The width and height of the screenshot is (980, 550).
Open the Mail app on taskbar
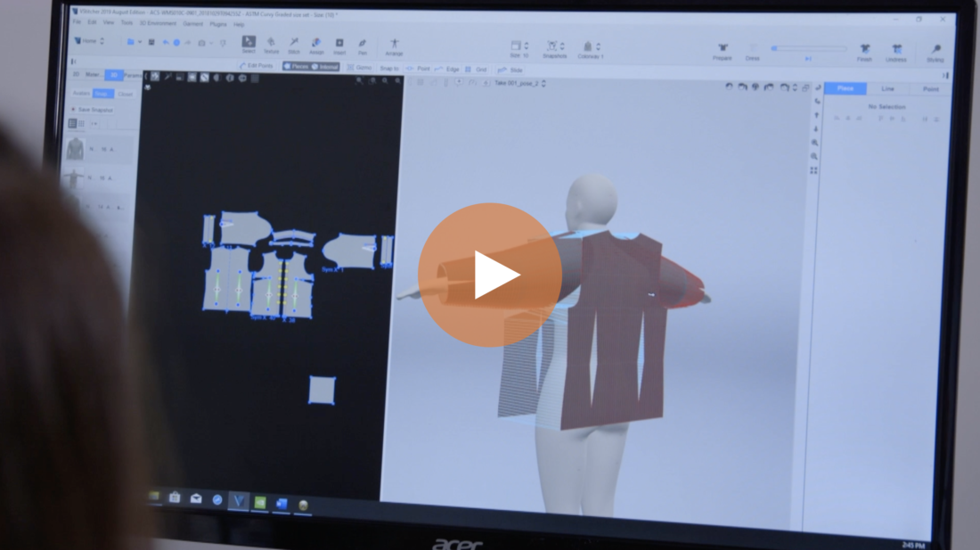click(196, 498)
